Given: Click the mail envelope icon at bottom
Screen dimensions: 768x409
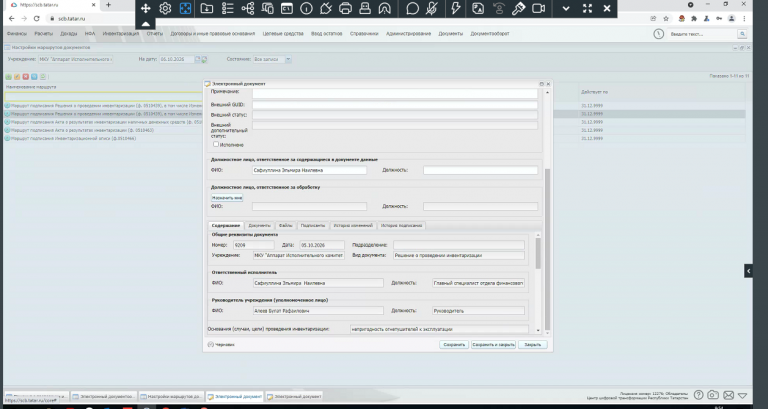Looking at the screenshot, I should click(x=728, y=395).
